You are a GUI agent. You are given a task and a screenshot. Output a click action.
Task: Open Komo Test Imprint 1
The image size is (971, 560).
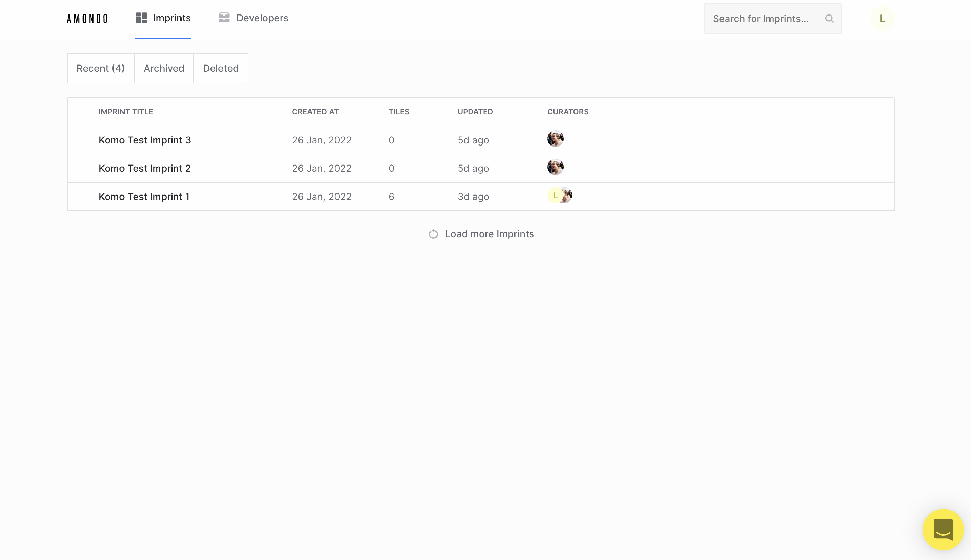coord(144,197)
